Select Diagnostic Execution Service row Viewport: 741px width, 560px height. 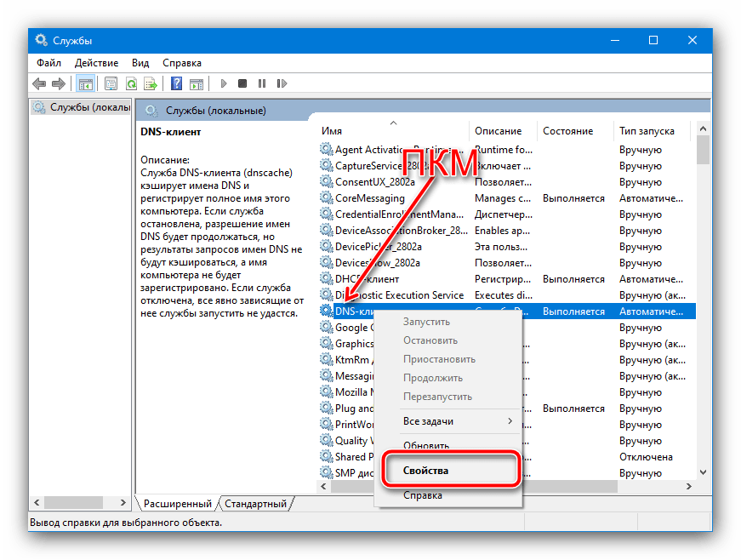tap(506, 294)
